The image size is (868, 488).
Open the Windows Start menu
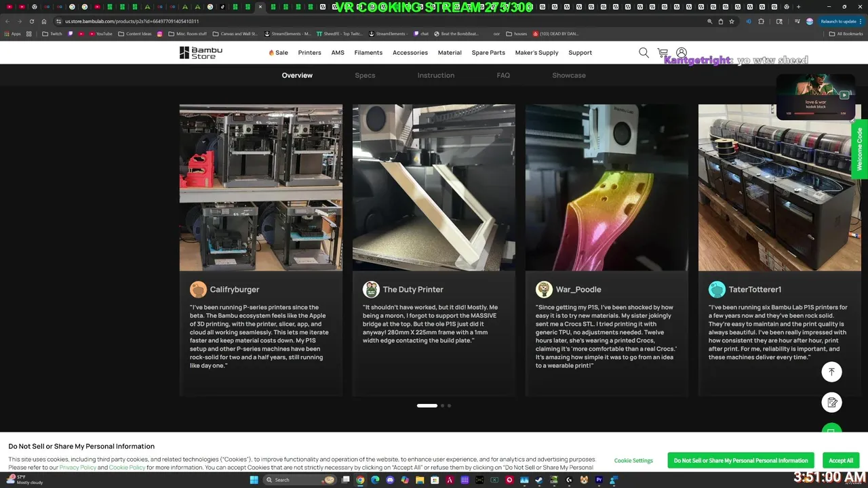point(254,480)
